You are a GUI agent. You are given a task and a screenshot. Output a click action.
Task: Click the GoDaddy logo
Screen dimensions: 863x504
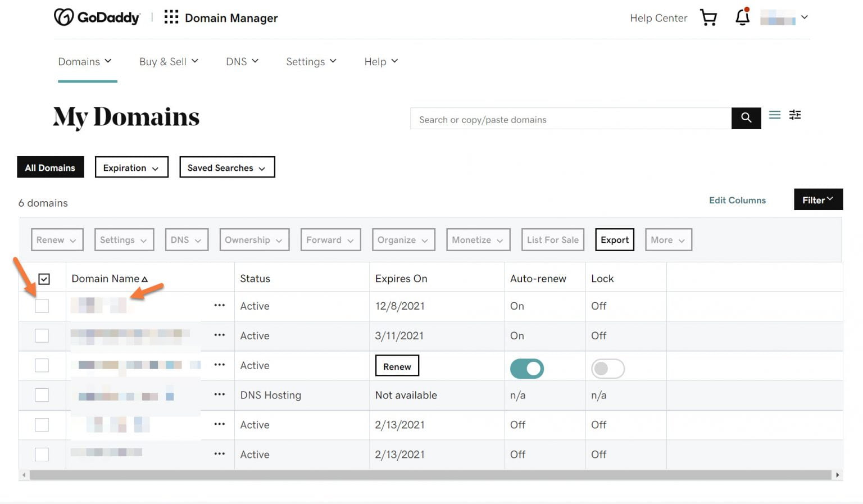97,17
